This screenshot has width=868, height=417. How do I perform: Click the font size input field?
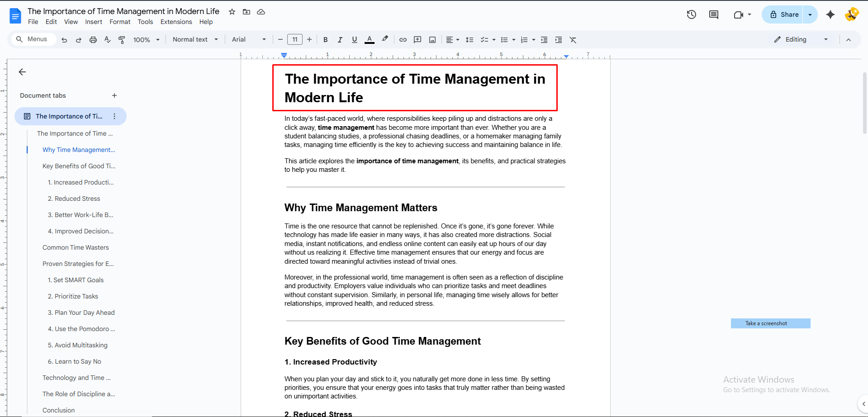pyautogui.click(x=295, y=39)
